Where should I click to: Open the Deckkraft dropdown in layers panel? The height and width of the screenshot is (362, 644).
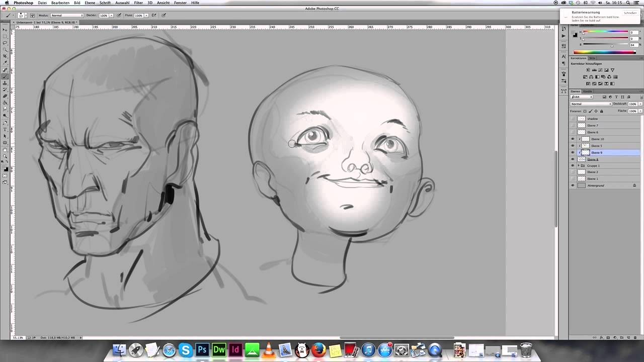coord(640,104)
